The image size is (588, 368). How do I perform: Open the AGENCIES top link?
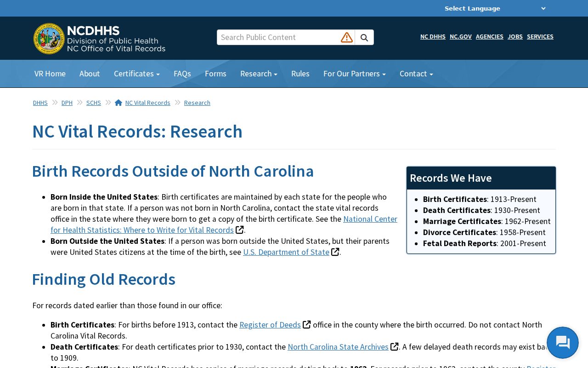click(490, 36)
